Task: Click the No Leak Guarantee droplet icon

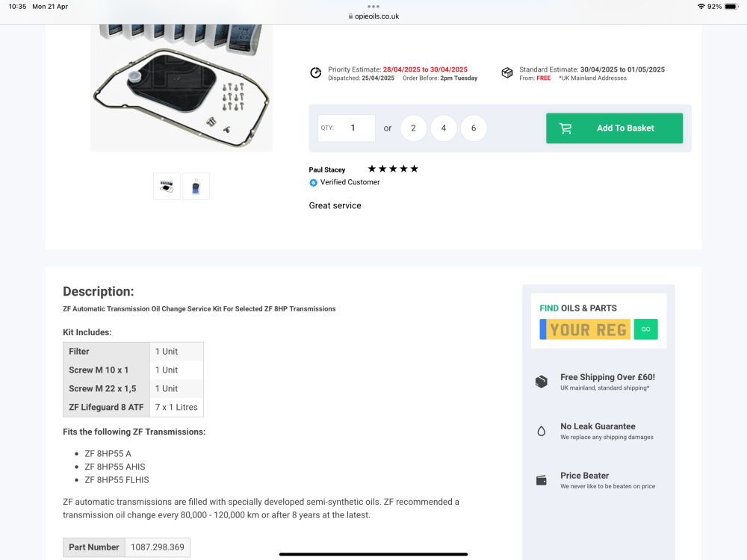Action: [x=541, y=431]
